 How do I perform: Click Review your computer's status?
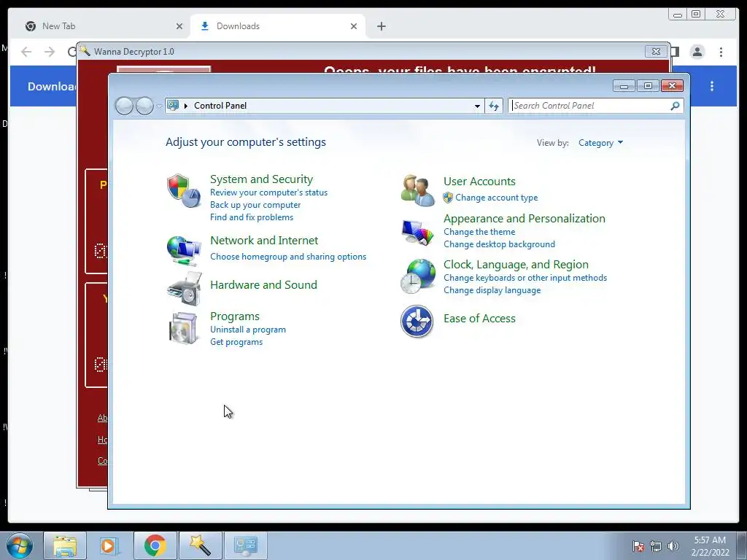point(268,192)
